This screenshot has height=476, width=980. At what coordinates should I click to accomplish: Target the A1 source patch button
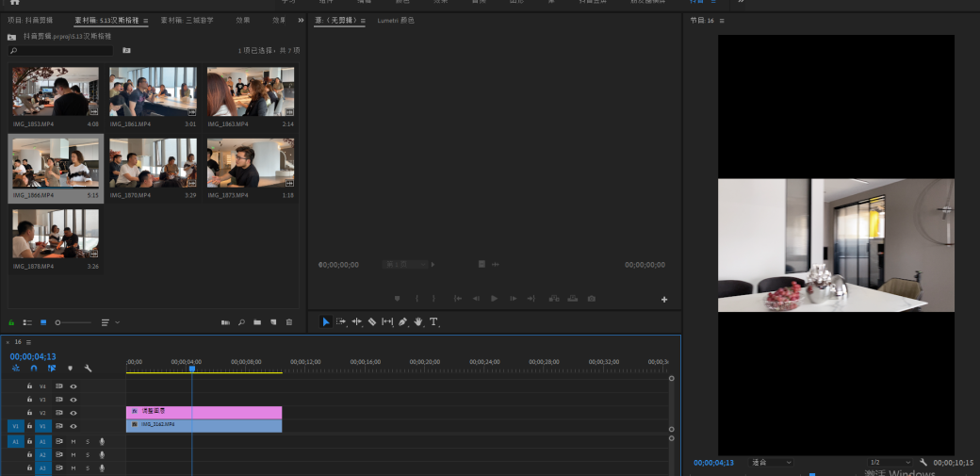16,442
